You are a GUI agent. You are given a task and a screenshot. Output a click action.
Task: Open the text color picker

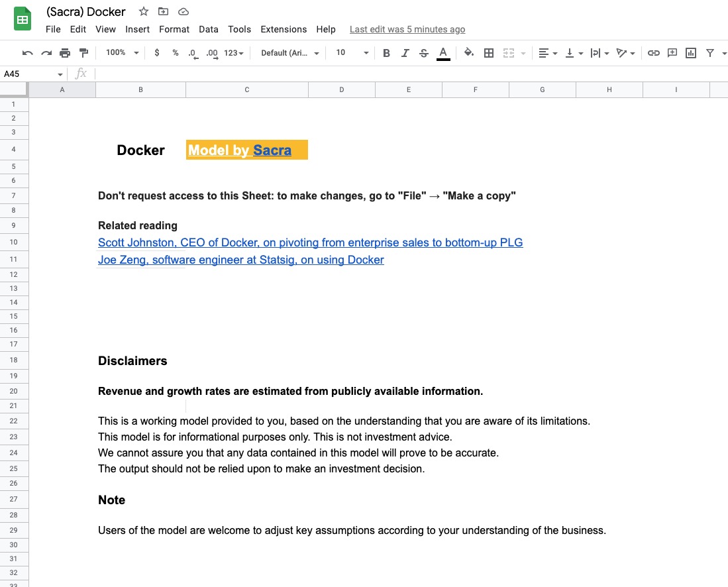tap(443, 54)
